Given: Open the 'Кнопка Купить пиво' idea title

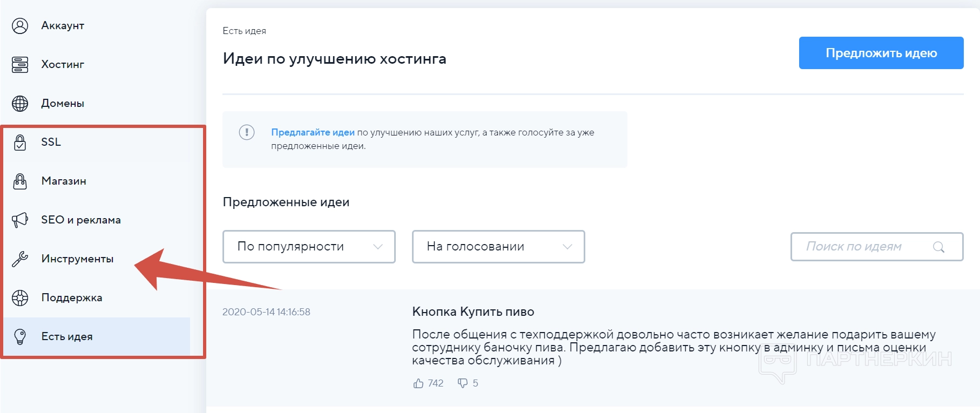Looking at the screenshot, I should (473, 312).
